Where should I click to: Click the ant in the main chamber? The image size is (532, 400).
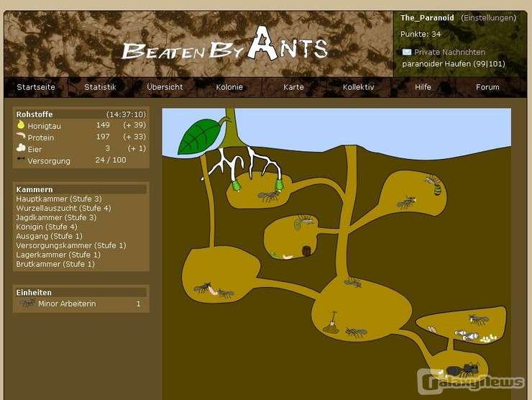356,332
